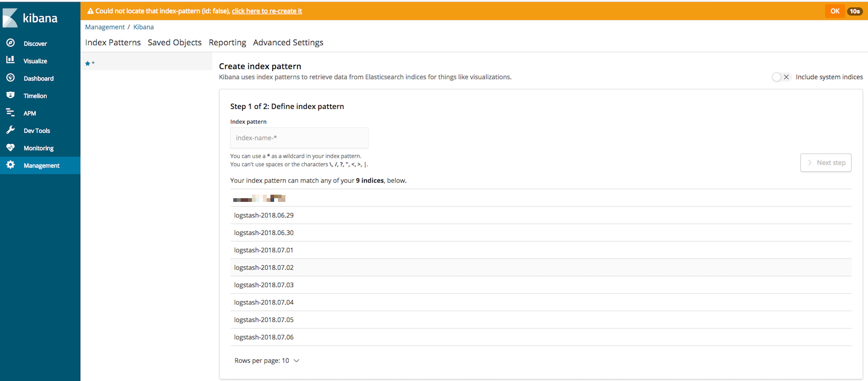
Task: Click the Kibana logo icon
Action: 10,18
